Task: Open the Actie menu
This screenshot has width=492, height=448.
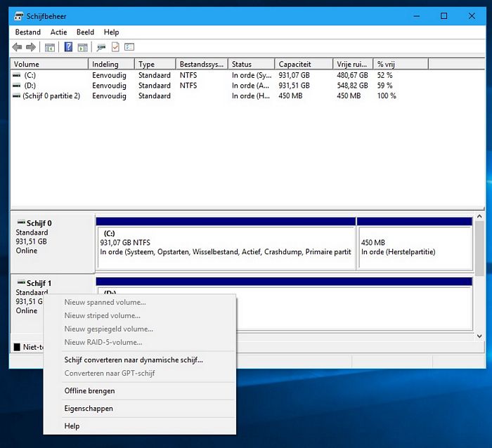Action: tap(58, 32)
